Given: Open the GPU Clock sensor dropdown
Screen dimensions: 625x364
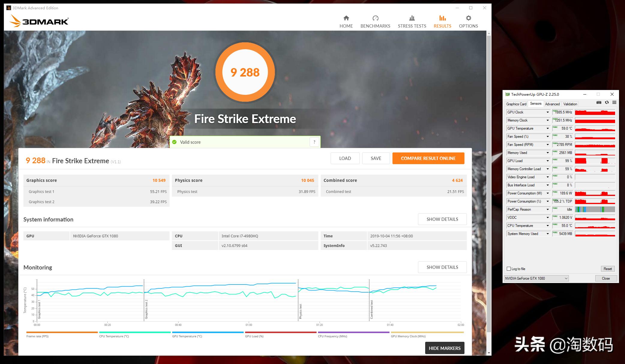Looking at the screenshot, I should point(547,112).
